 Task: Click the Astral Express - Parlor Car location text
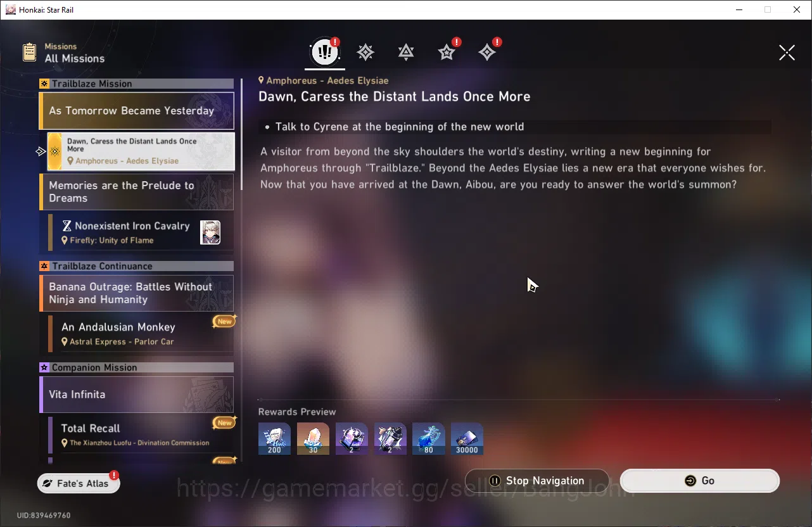pos(122,342)
